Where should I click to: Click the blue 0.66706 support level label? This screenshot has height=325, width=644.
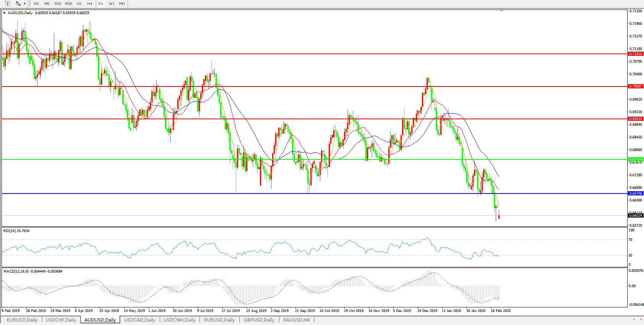636,193
